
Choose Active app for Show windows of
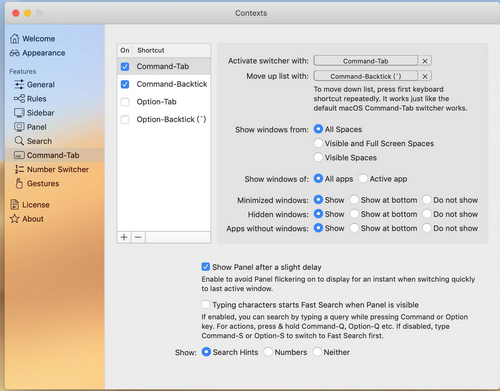(x=363, y=179)
